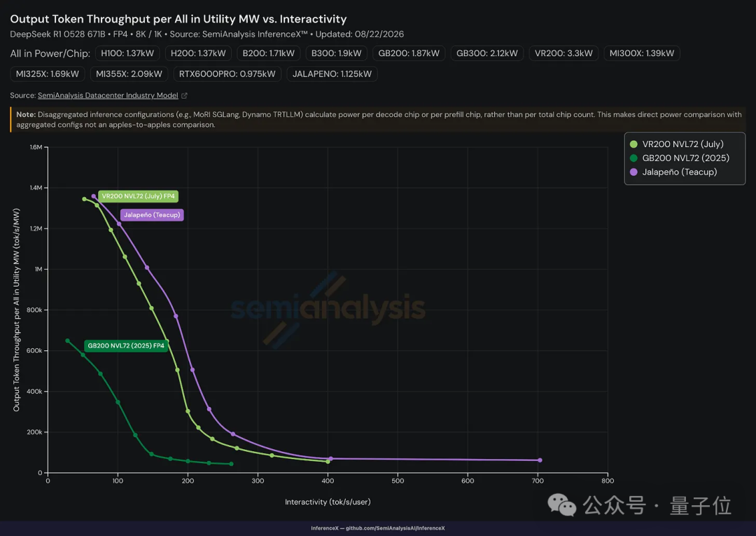Click the GB200: 1.87kW chip
Screen dimensions: 756x536
[x=409, y=53]
